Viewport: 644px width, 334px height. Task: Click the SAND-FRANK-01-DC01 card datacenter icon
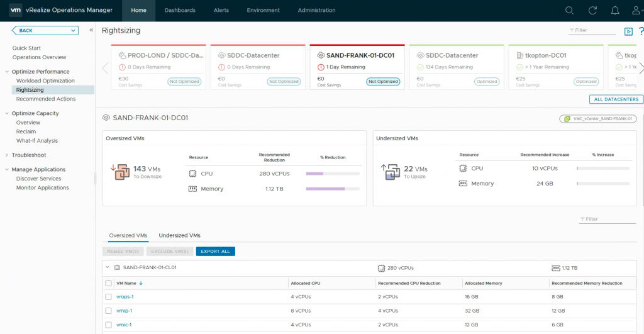point(321,55)
